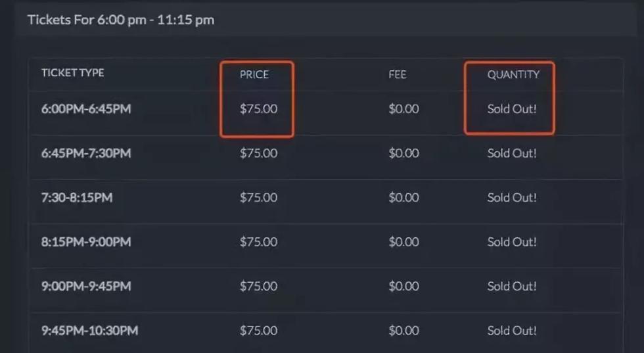Click the $75.00 price for 6:00PM-6:45PM
Viewport: 644px width, 353px height.
258,109
